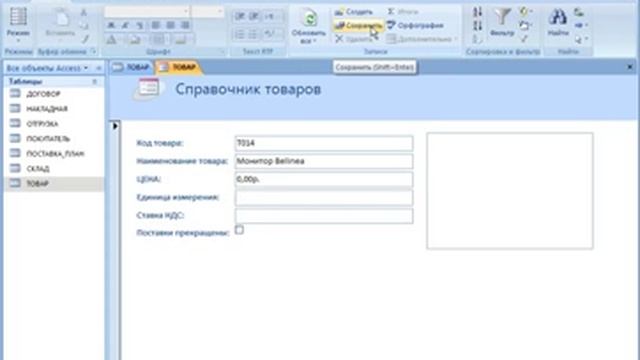Open the advanced filter options dropdown
The width and height of the screenshot is (640, 360).
(526, 26)
